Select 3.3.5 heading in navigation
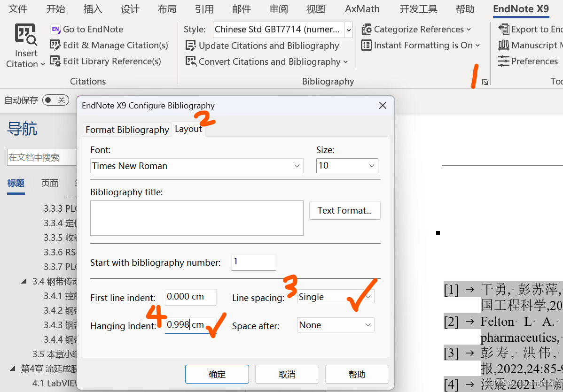The height and width of the screenshot is (392, 563). (x=60, y=238)
